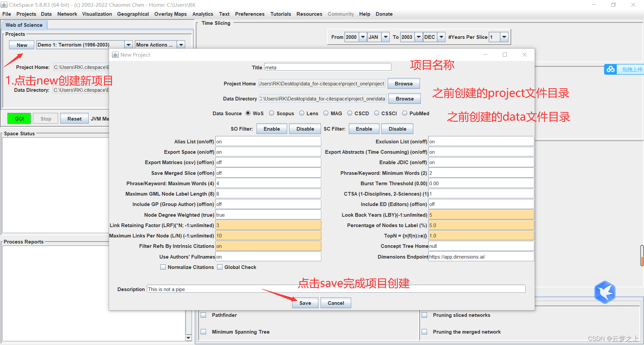Check the Normalize Citations checkbox
This screenshot has height=345, width=644.
(x=163, y=267)
